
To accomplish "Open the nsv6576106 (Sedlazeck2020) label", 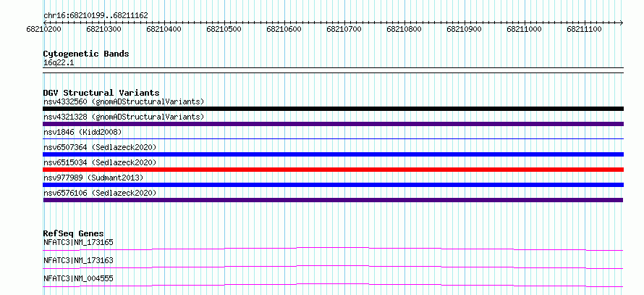I will 100,193.
